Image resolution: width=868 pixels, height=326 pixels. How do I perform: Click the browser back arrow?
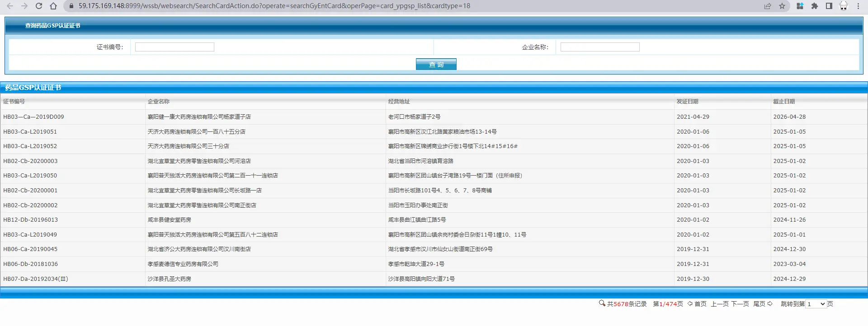pos(10,6)
